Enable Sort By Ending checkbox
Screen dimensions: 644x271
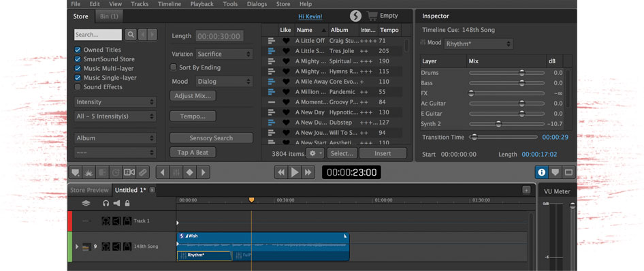coord(174,67)
